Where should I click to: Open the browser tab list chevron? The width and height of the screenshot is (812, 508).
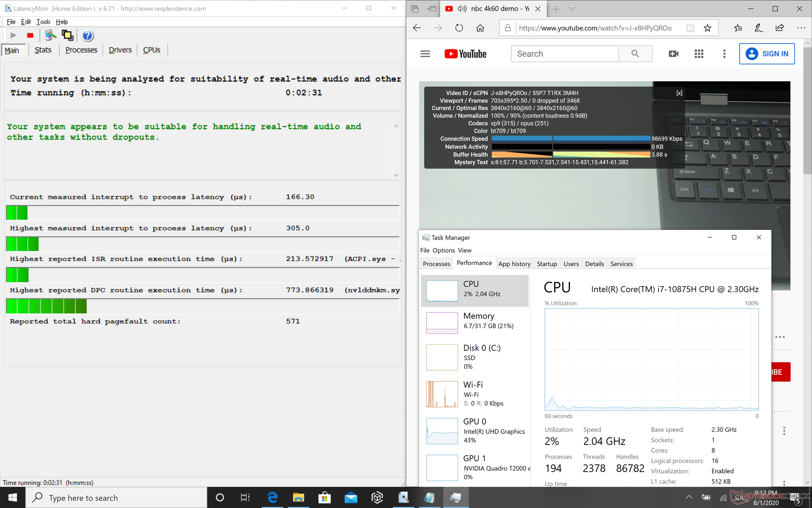point(572,8)
